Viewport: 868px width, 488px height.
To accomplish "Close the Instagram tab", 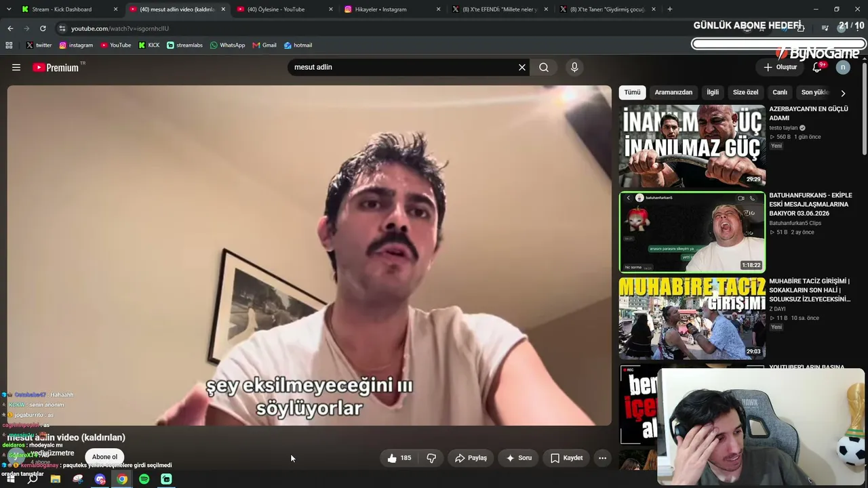I will (438, 9).
